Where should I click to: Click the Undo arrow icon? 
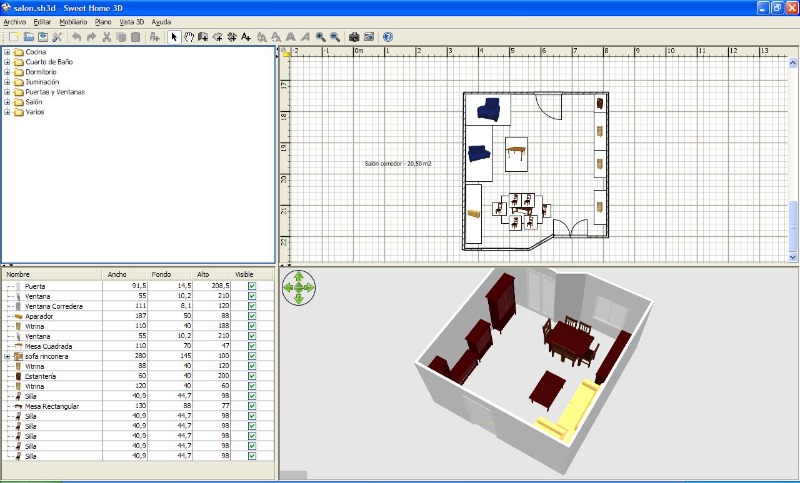[x=77, y=37]
